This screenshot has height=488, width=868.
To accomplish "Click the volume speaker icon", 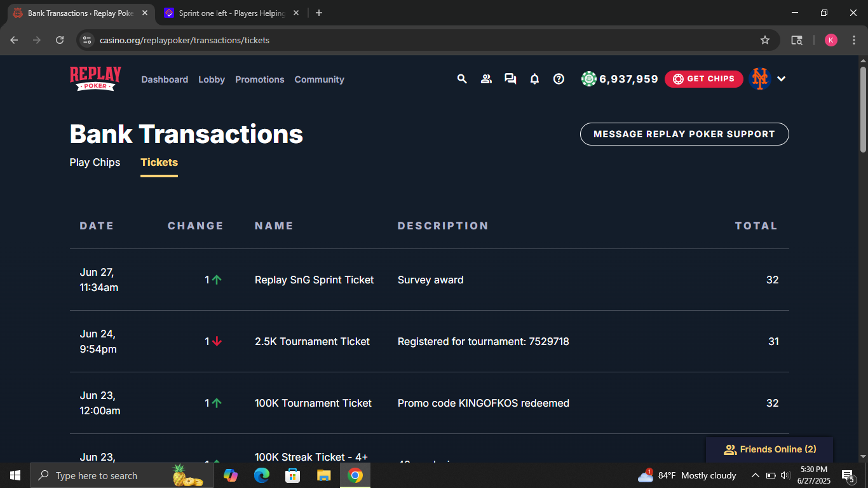I will (785, 475).
